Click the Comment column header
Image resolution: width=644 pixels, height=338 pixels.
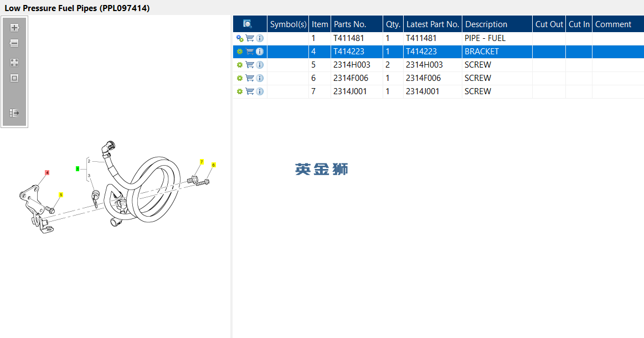pyautogui.click(x=618, y=24)
